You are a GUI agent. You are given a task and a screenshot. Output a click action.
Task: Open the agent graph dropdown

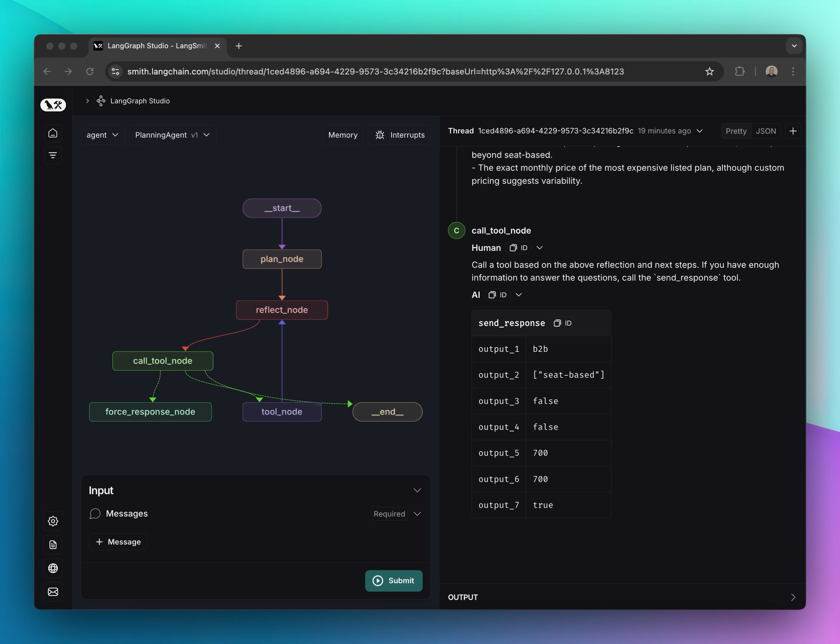(102, 135)
